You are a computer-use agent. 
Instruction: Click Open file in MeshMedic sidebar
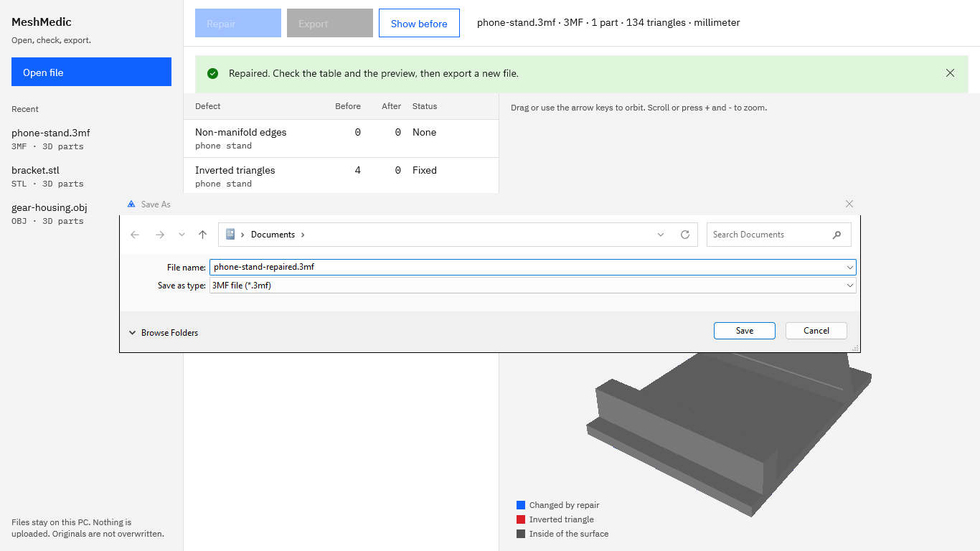91,72
